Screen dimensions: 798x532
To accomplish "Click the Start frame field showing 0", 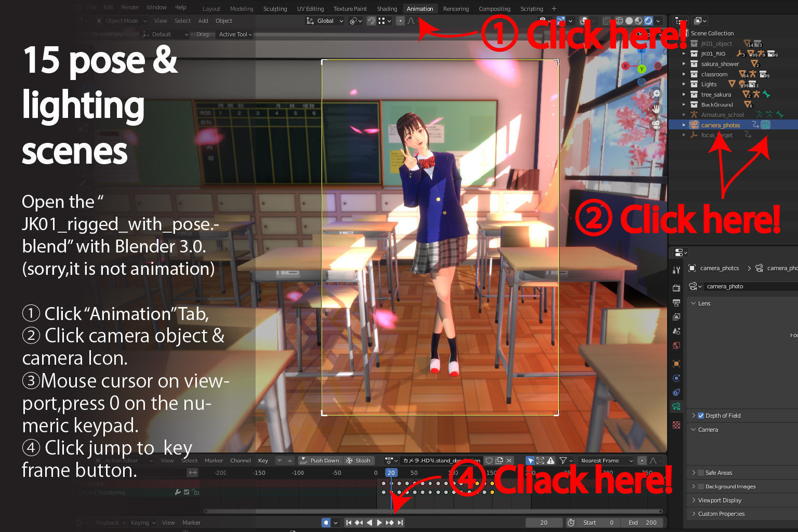I will pyautogui.click(x=598, y=523).
